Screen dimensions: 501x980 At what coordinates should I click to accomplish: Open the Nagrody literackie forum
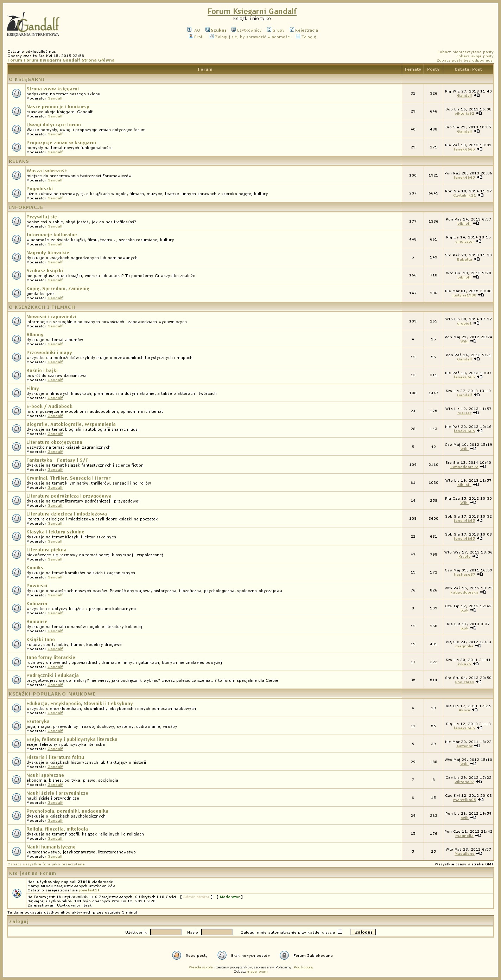47,252
